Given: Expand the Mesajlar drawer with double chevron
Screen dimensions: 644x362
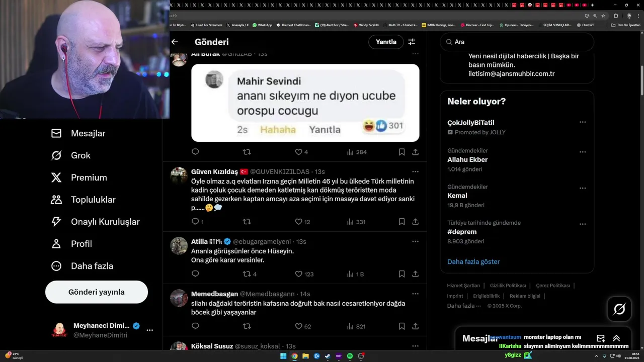Looking at the screenshot, I should point(616,338).
